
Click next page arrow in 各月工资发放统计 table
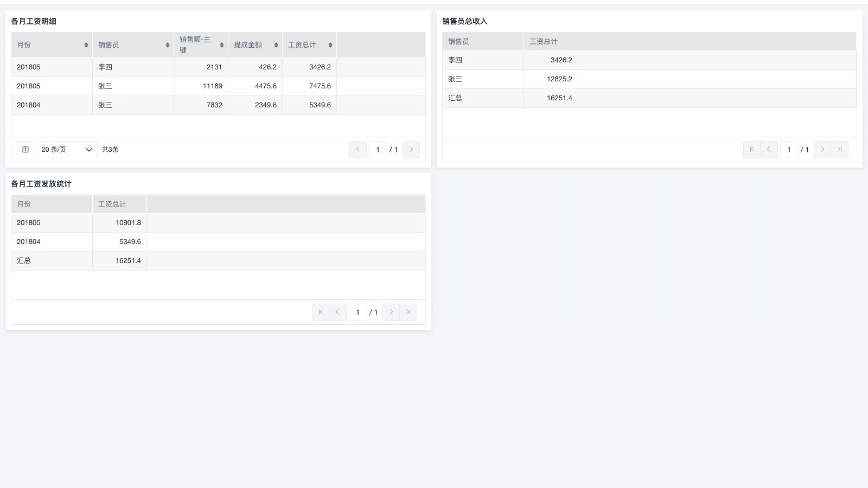[x=391, y=312]
